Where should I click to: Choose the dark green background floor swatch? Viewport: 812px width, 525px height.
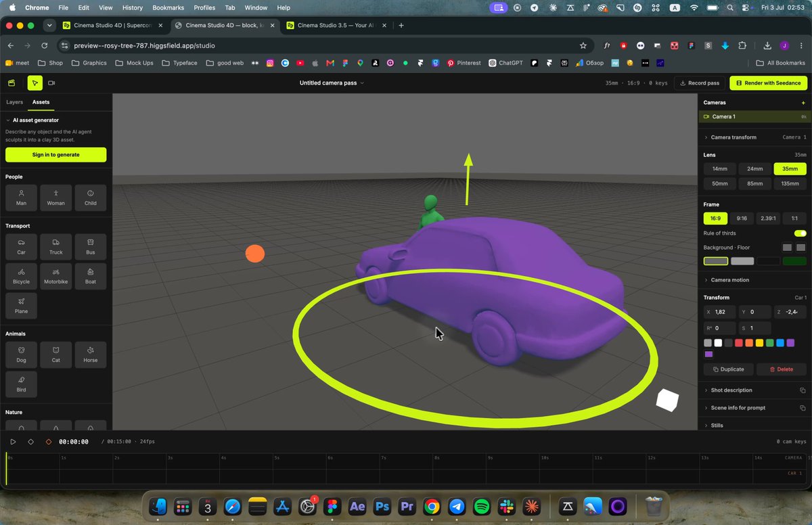(794, 261)
